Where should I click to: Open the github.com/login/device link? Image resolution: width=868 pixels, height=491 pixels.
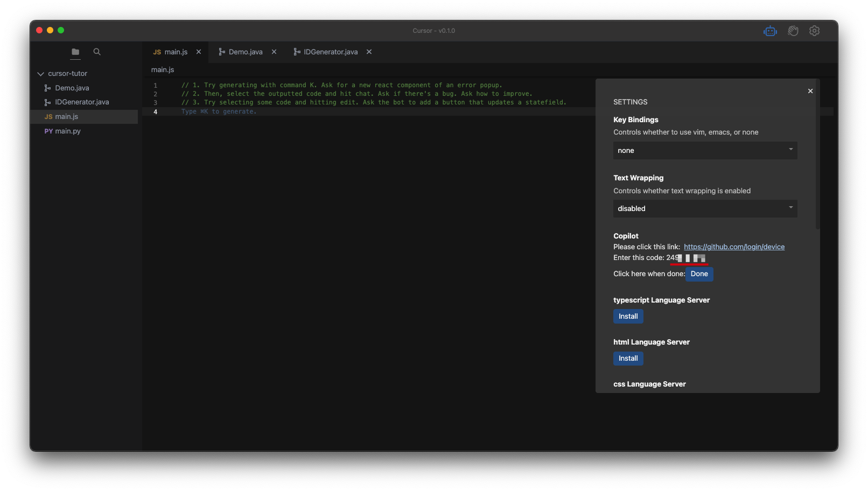pos(734,247)
